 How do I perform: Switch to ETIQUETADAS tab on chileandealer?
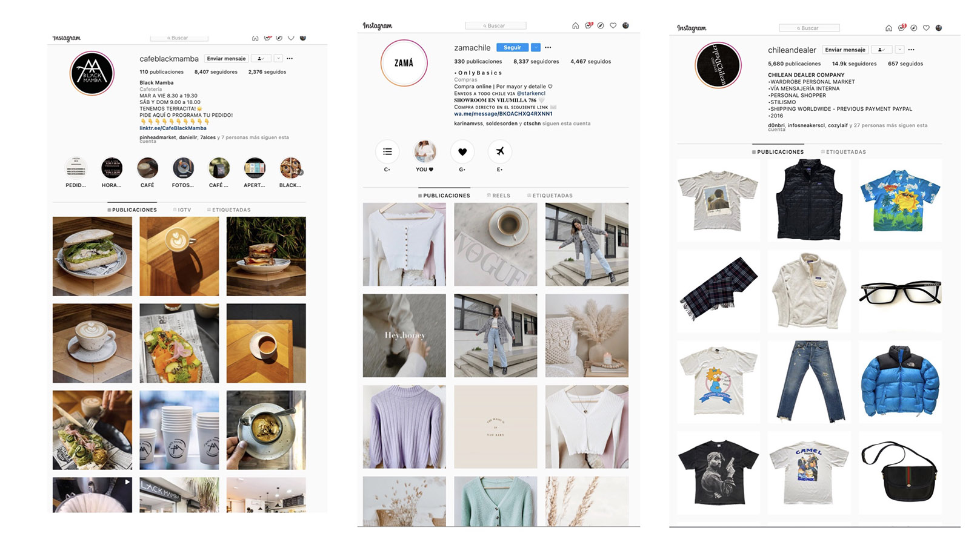[844, 152]
